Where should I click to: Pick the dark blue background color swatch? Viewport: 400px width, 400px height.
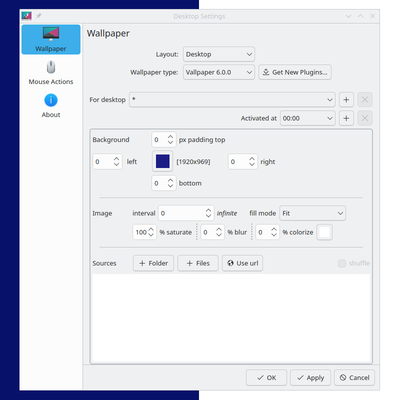(x=163, y=162)
